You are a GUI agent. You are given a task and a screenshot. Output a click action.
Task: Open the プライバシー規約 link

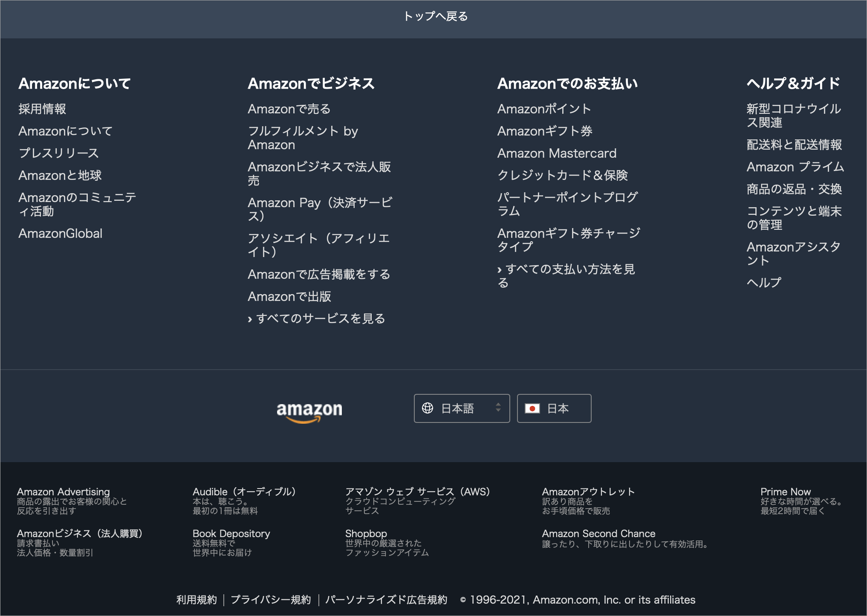tap(271, 600)
